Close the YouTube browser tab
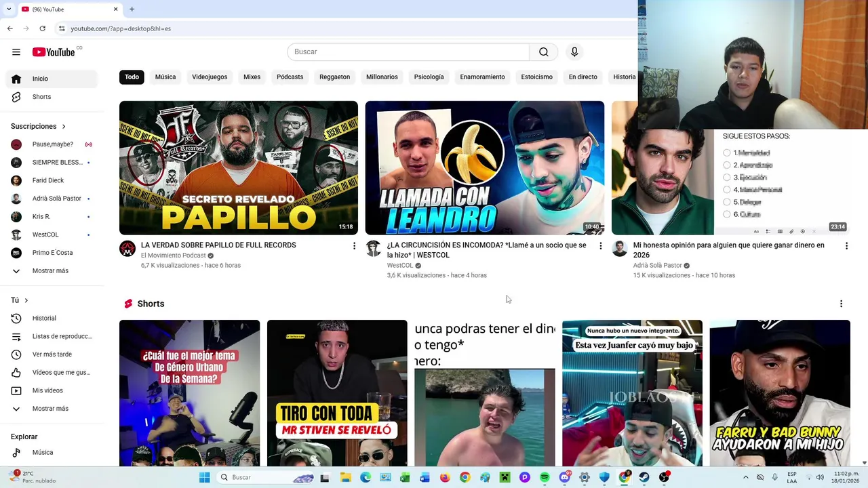The image size is (868, 488). click(x=115, y=9)
